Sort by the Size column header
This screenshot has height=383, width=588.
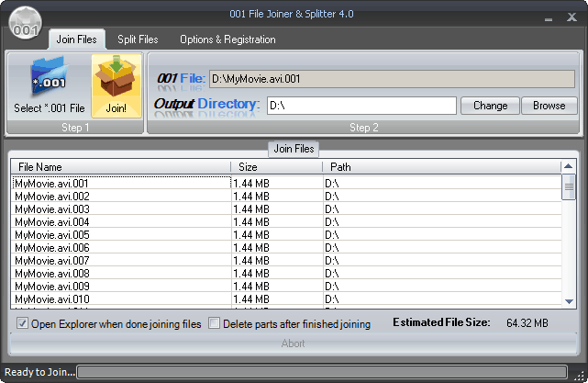[276, 167]
